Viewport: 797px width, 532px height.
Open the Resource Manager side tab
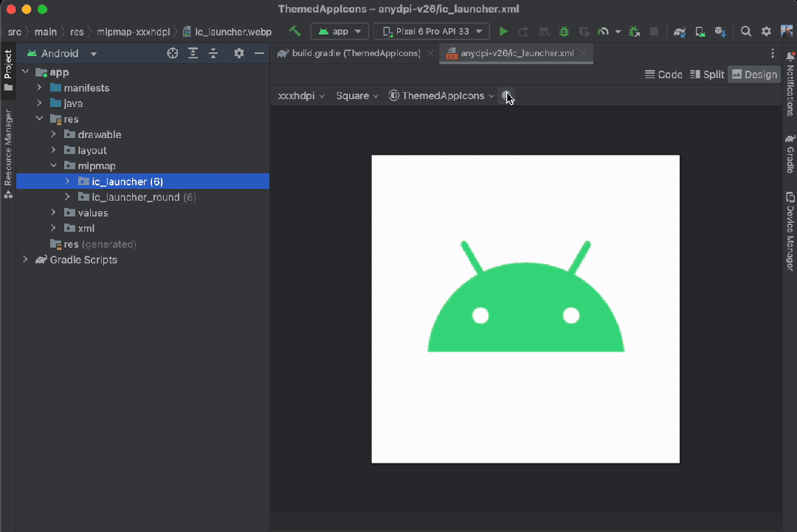(x=8, y=153)
